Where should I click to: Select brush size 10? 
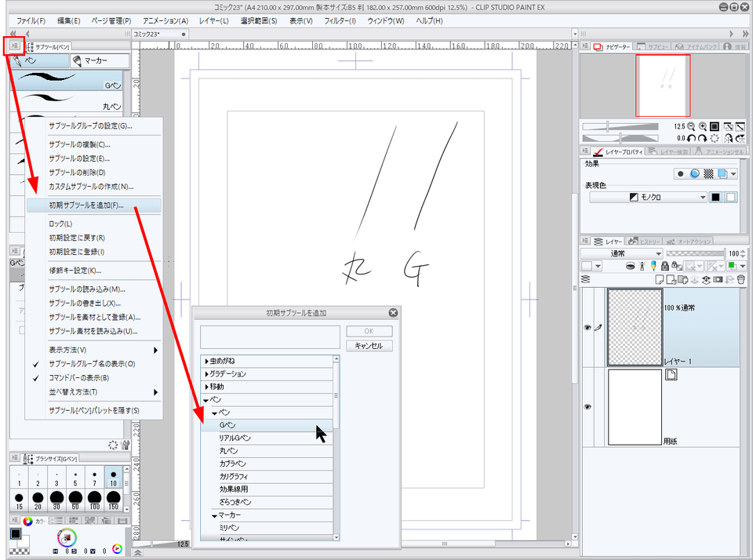click(x=113, y=478)
